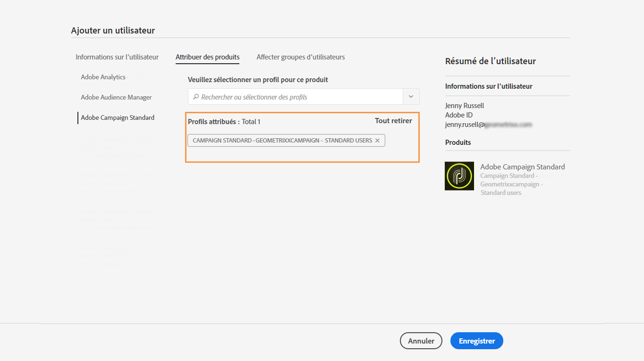Open the Informations sur l'utilisateur tab
The height and width of the screenshot is (361, 644).
coord(117,57)
